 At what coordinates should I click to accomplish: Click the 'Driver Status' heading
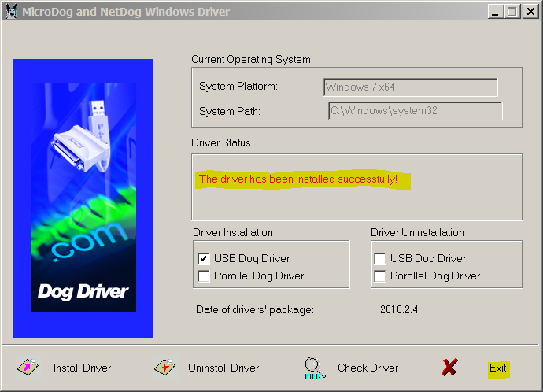pyautogui.click(x=221, y=142)
